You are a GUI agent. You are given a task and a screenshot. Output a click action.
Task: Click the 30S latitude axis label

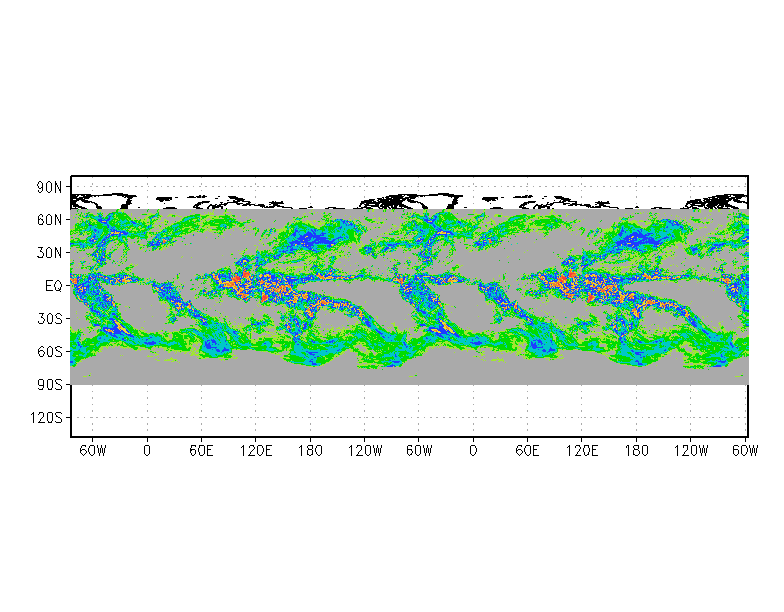click(50, 319)
